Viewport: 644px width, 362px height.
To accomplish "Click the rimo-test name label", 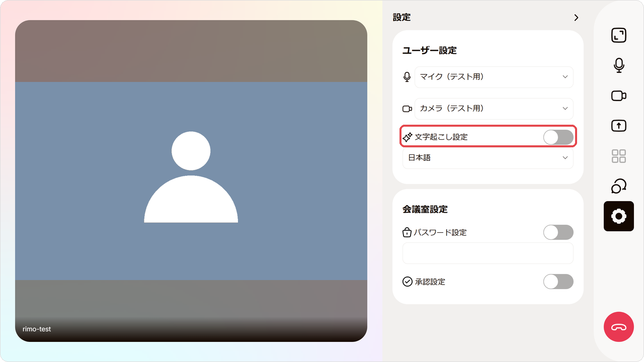I will [37, 329].
